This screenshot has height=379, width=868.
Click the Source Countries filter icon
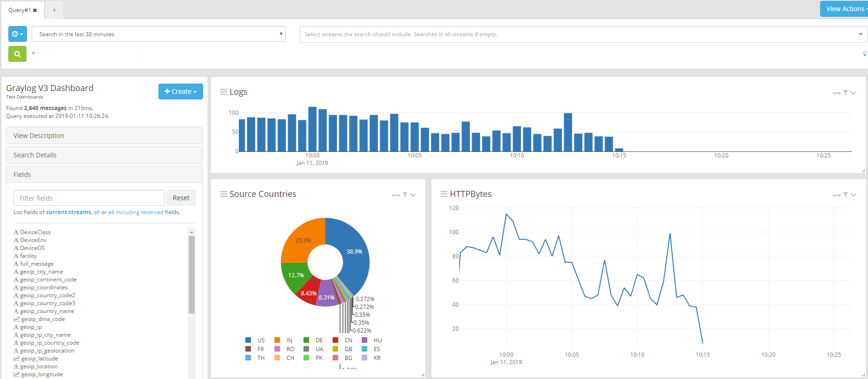(405, 195)
